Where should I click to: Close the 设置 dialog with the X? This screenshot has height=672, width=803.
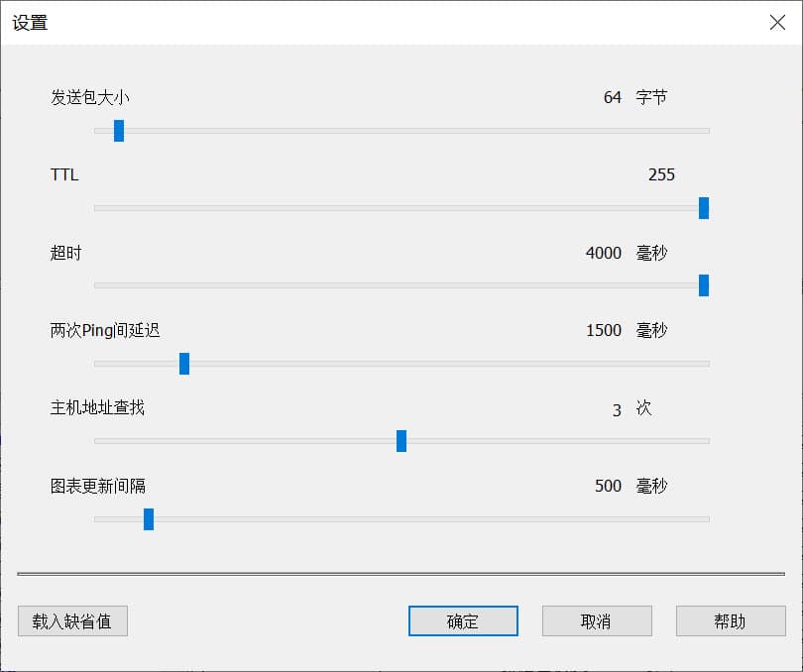[x=778, y=23]
